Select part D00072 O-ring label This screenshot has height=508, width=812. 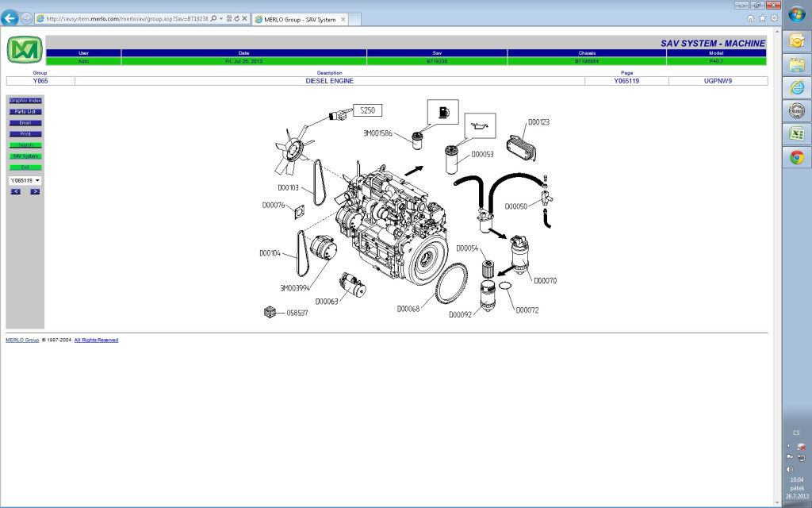coord(527,310)
